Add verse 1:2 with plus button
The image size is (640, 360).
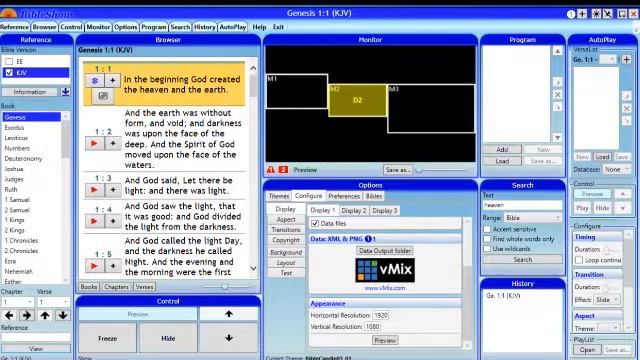point(113,143)
